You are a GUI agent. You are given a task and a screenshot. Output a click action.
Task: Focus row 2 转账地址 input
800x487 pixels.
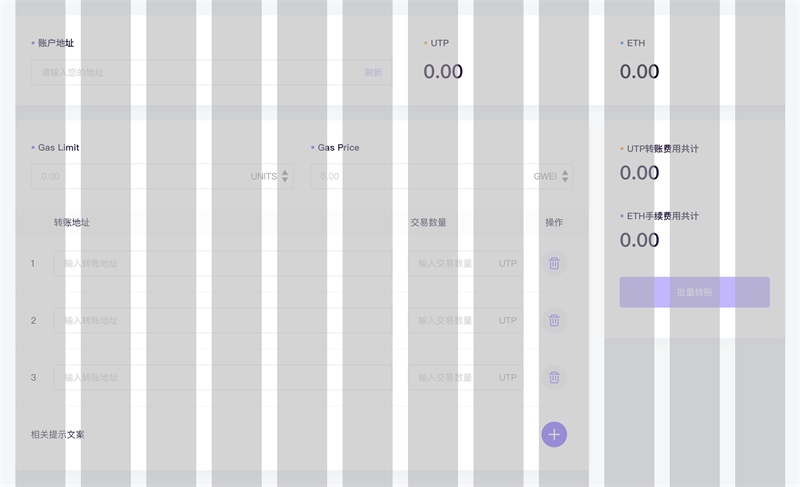223,320
